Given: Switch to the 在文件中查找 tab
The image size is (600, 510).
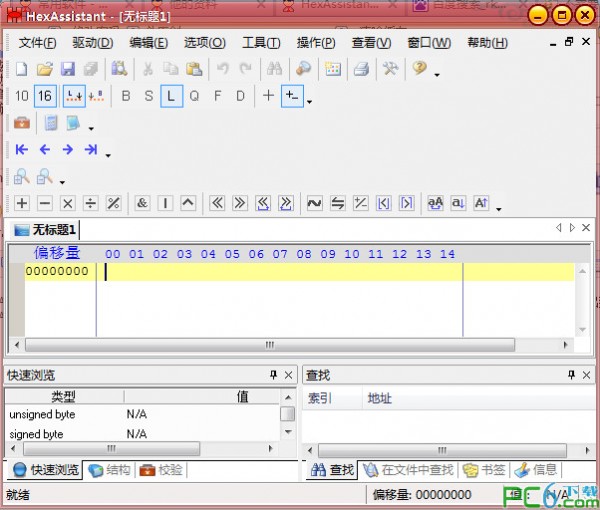Looking at the screenshot, I should pos(408,470).
